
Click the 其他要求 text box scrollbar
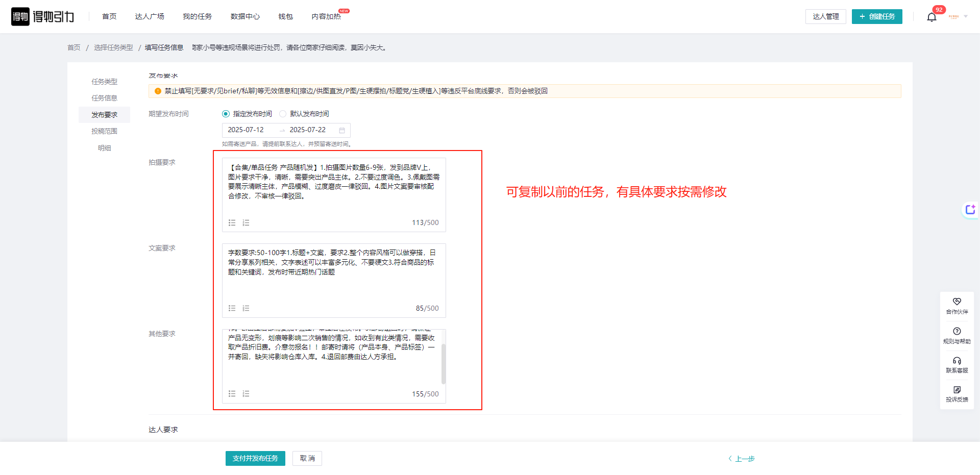pos(444,363)
